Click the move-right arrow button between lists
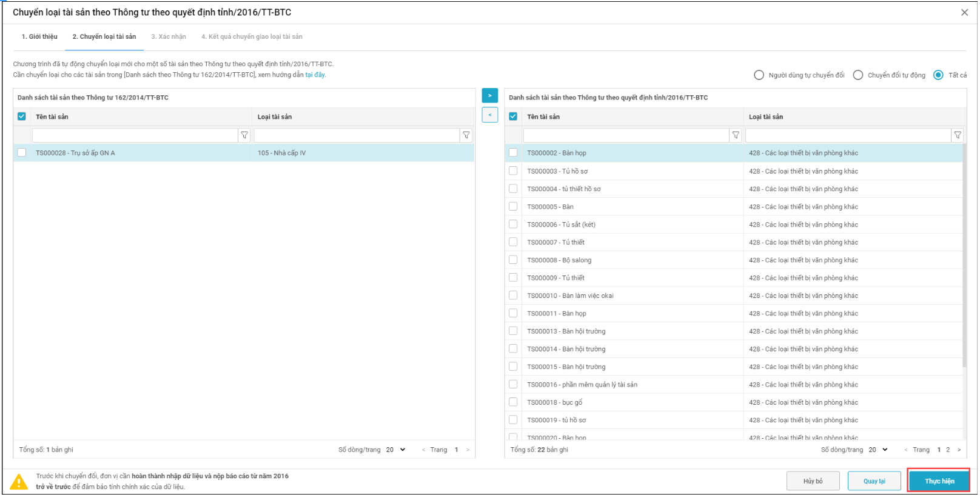This screenshot has width=980, height=497. point(489,96)
